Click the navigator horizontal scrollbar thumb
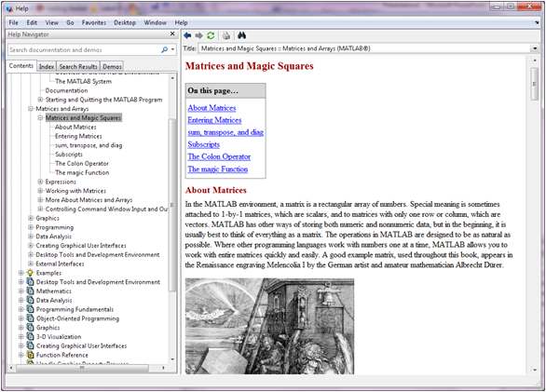The height and width of the screenshot is (392, 546). click(82, 368)
